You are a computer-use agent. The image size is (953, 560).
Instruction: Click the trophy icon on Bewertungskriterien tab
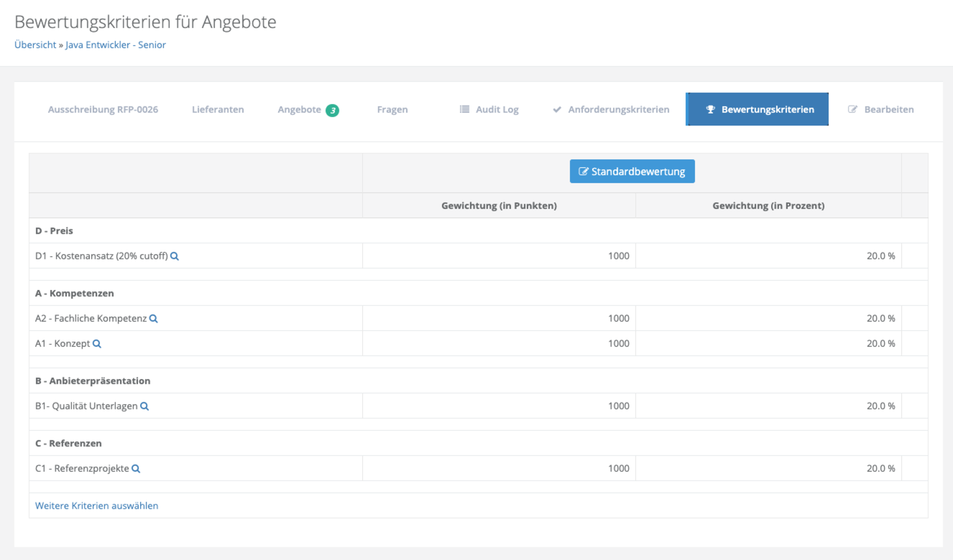point(710,110)
